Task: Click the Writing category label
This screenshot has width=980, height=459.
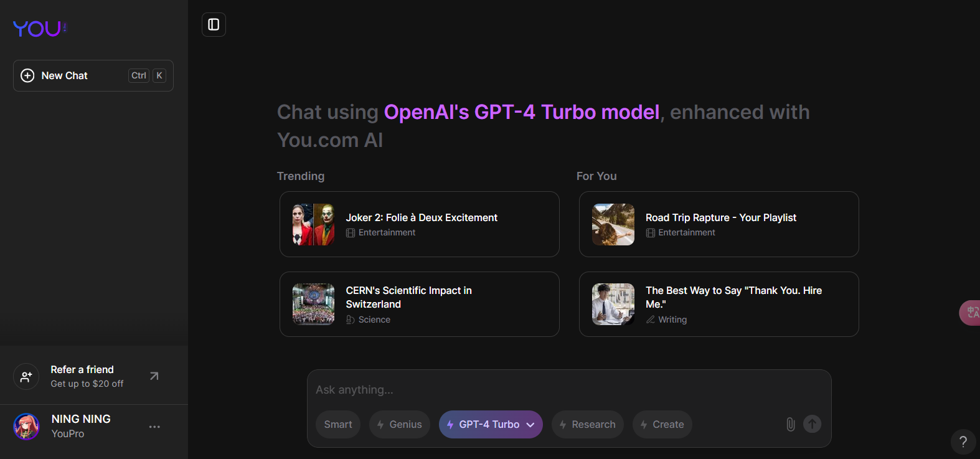Action: [x=672, y=319]
